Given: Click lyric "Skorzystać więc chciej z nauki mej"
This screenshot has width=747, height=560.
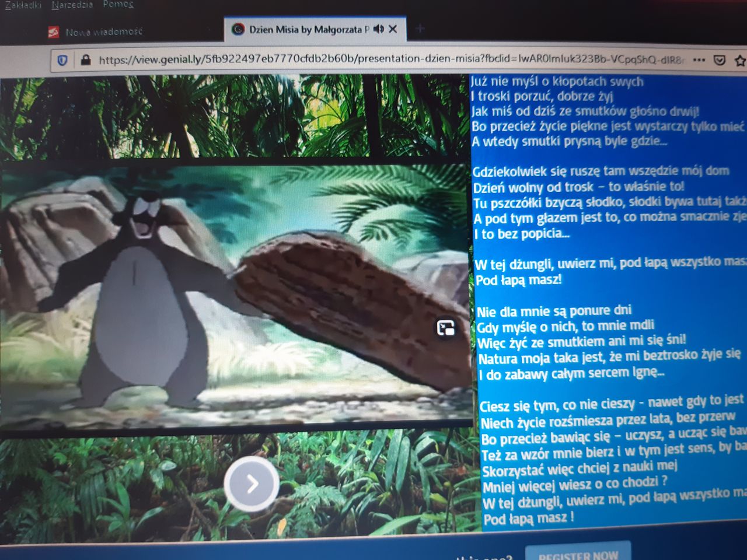Looking at the screenshot, I should pos(580,468).
